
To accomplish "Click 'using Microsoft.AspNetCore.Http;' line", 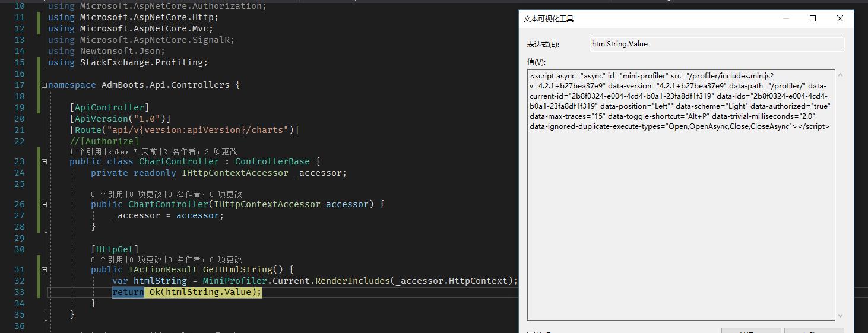I will 134,17.
